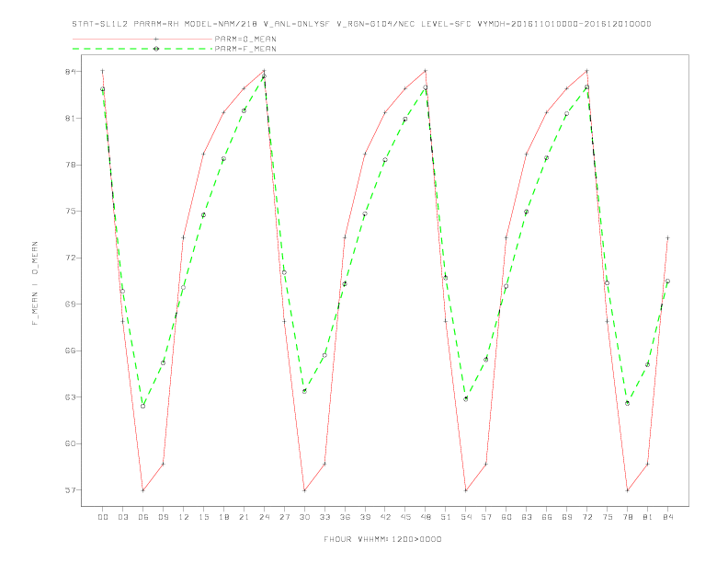Click x-axis forecast hour label 33

tap(324, 517)
